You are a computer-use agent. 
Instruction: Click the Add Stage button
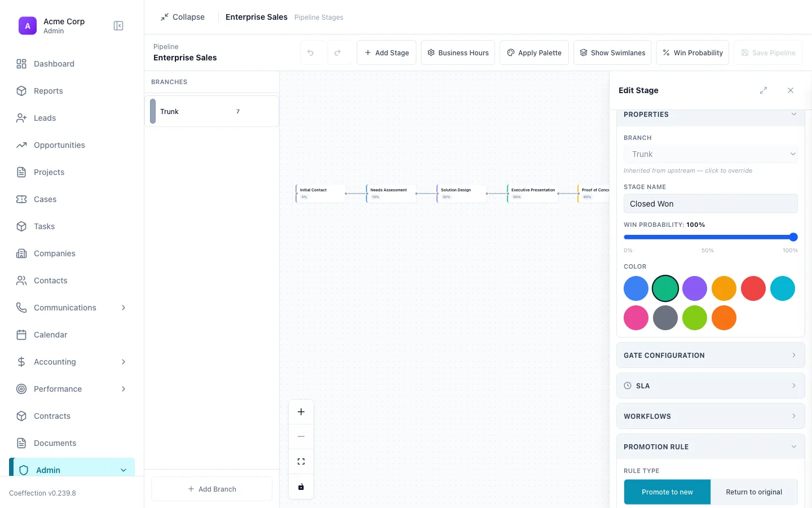click(x=387, y=52)
